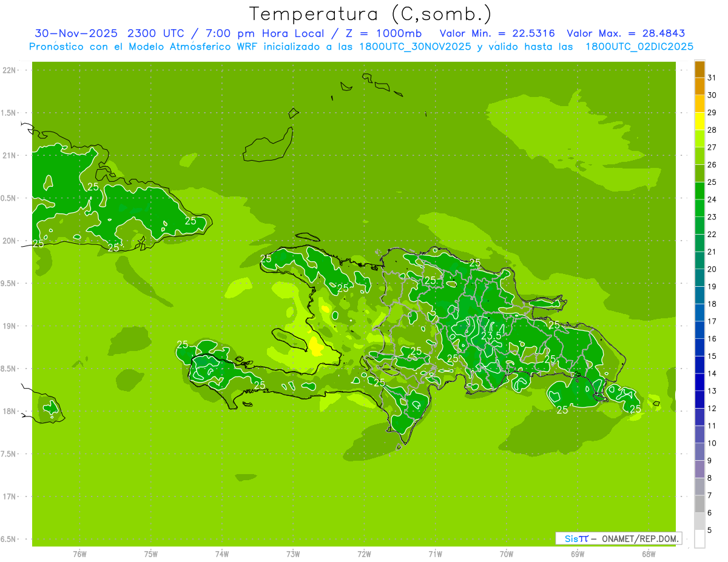Pick the purple swatch between 8 and 9

tap(699, 469)
